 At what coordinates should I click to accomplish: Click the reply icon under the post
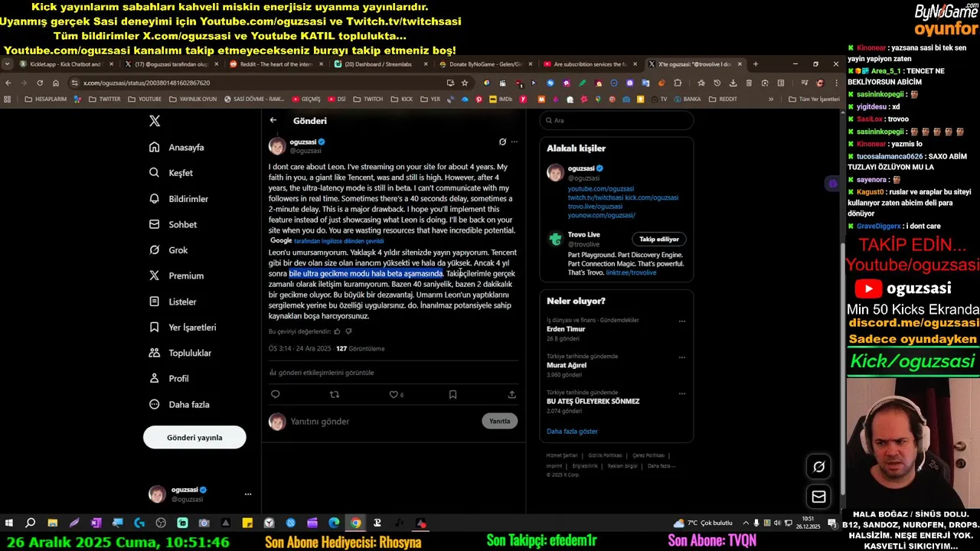[x=276, y=394]
